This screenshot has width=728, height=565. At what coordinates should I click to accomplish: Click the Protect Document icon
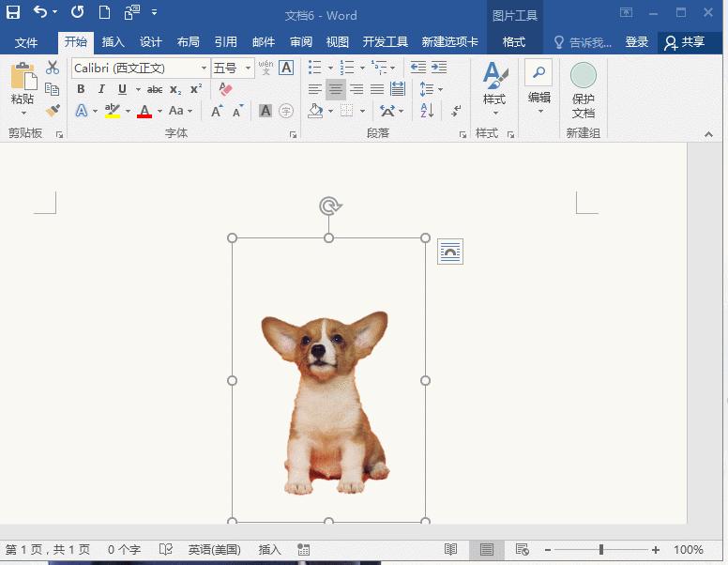click(x=583, y=76)
